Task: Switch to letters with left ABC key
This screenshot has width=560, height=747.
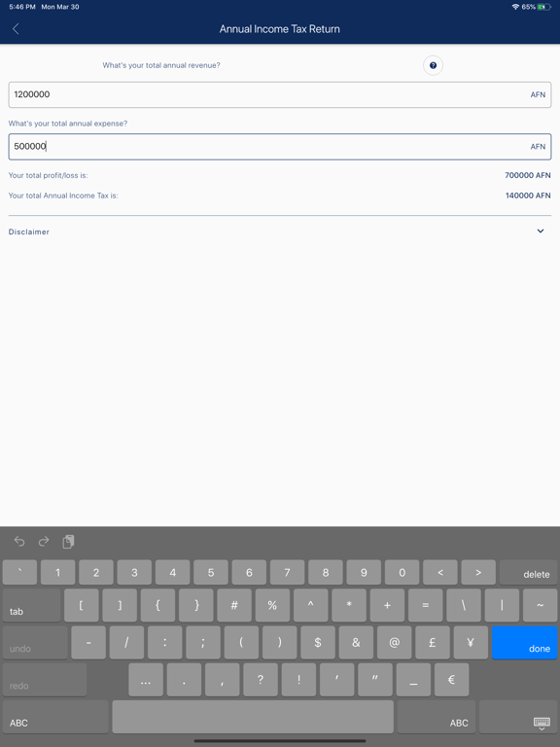Action: (55, 717)
